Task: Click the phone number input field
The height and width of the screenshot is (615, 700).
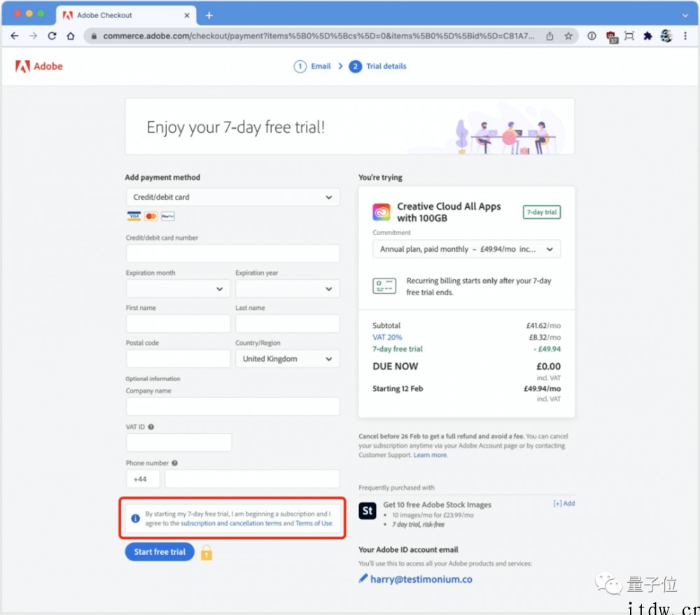Action: (x=252, y=479)
